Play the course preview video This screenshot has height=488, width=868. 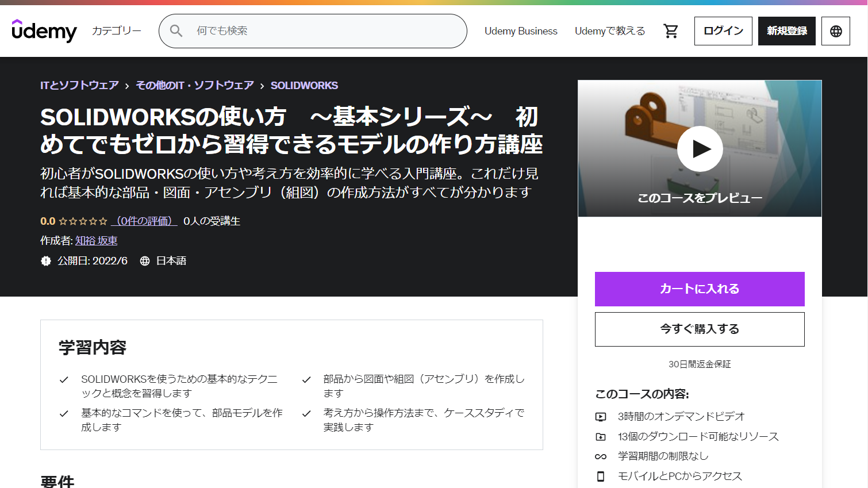[x=700, y=148]
